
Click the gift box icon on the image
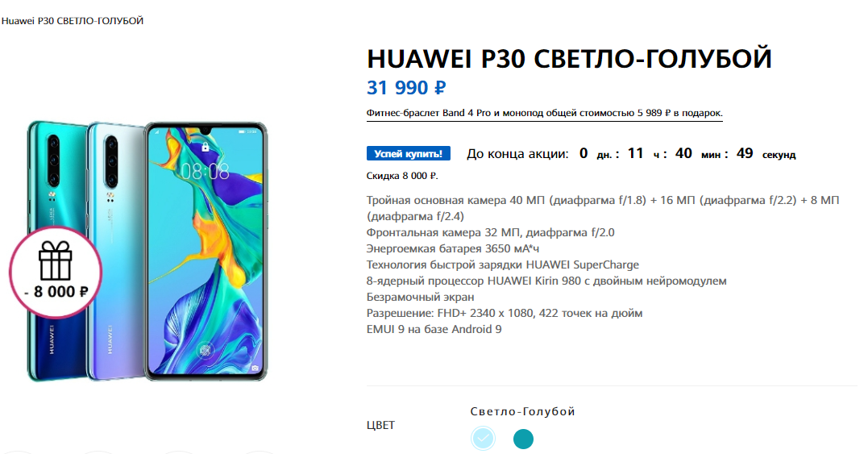point(55,260)
